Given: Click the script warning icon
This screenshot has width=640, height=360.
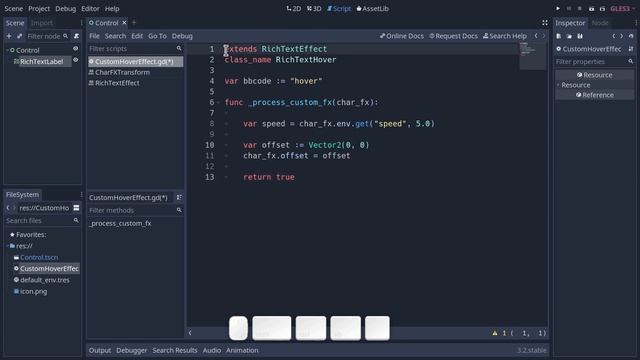Looking at the screenshot, I should (x=495, y=333).
